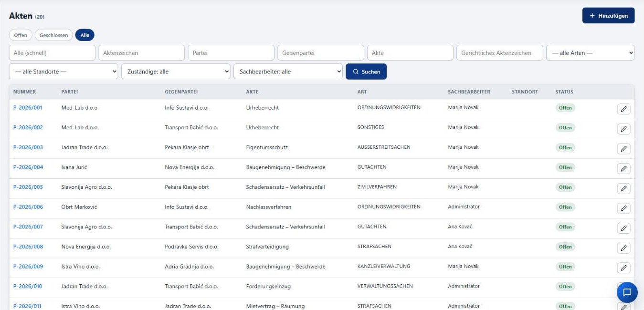Open case link P-2026/005
This screenshot has width=644, height=310.
tap(28, 187)
